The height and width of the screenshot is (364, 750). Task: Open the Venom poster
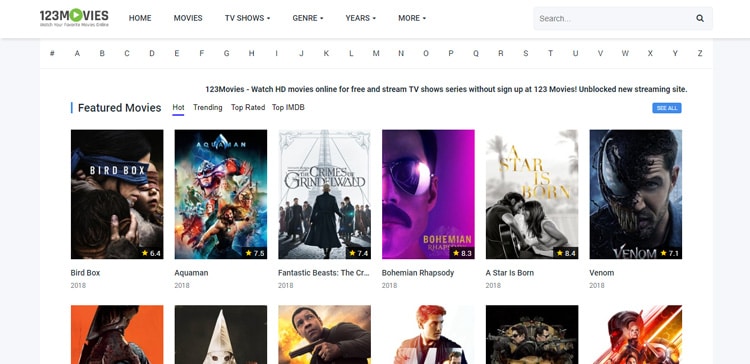click(636, 194)
